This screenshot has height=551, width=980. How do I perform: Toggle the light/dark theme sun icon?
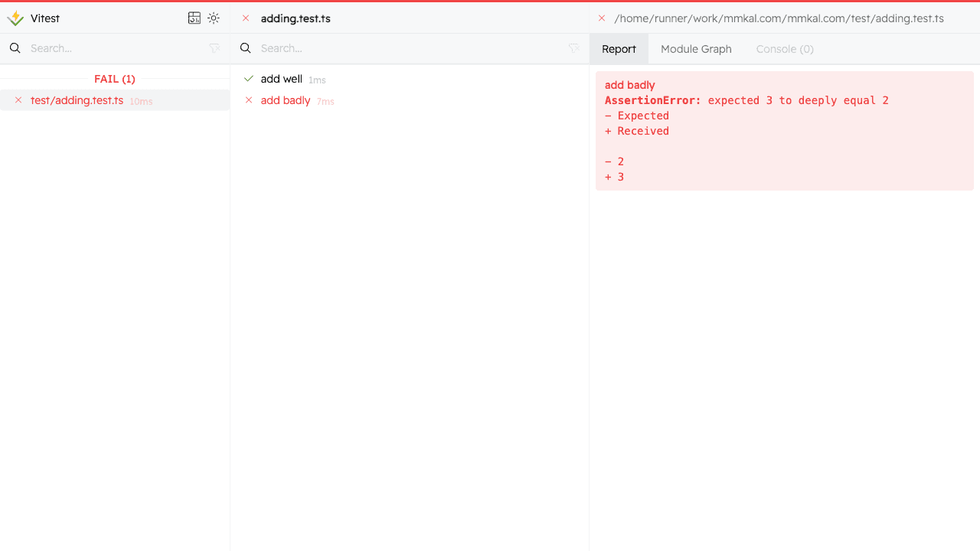(214, 18)
